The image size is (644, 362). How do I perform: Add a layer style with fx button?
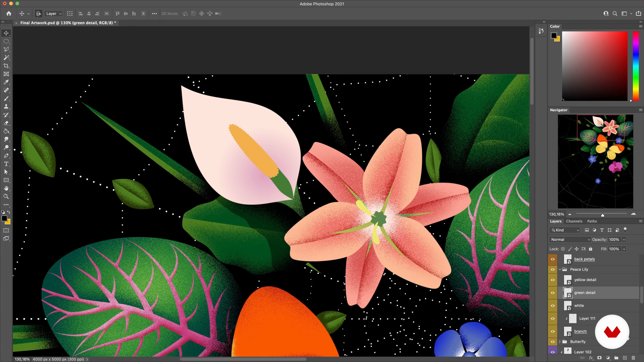[x=591, y=358]
